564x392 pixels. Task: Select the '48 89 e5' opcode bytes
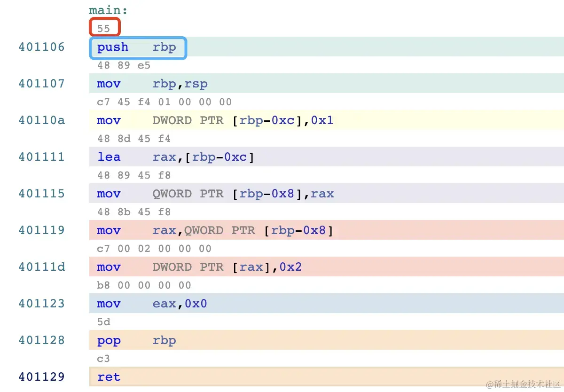[x=124, y=65]
